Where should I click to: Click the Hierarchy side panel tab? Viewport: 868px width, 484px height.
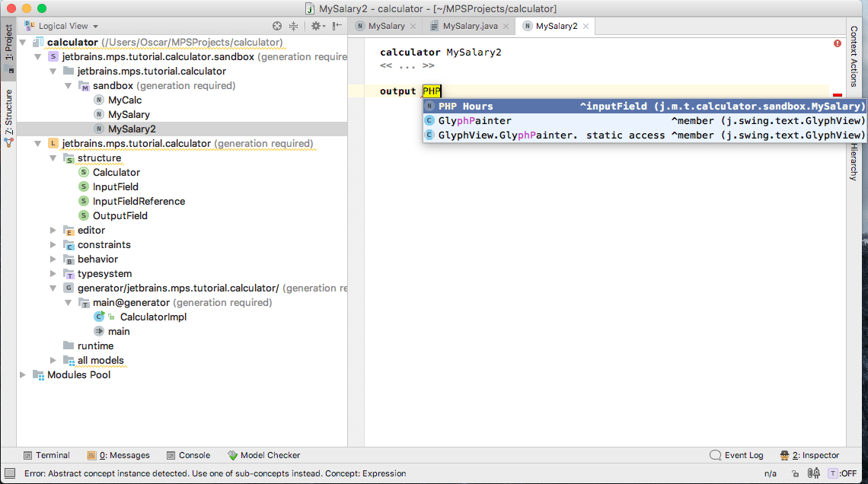point(854,162)
